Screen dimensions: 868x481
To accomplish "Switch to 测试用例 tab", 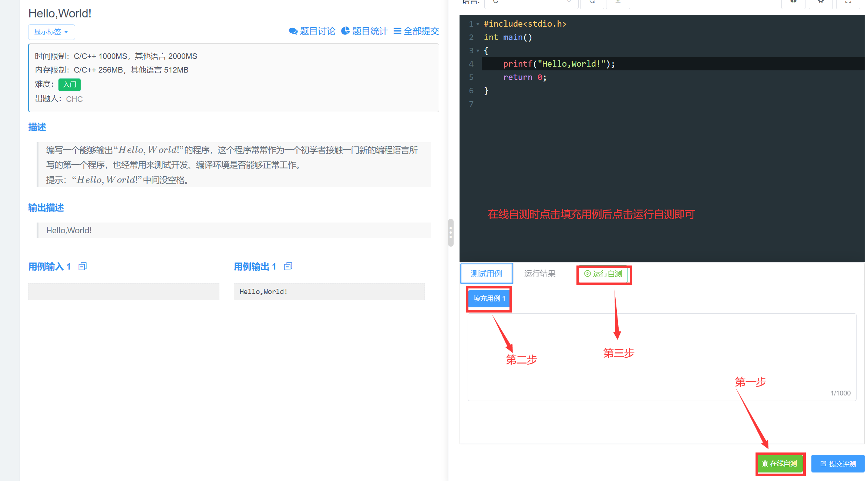I will [486, 274].
